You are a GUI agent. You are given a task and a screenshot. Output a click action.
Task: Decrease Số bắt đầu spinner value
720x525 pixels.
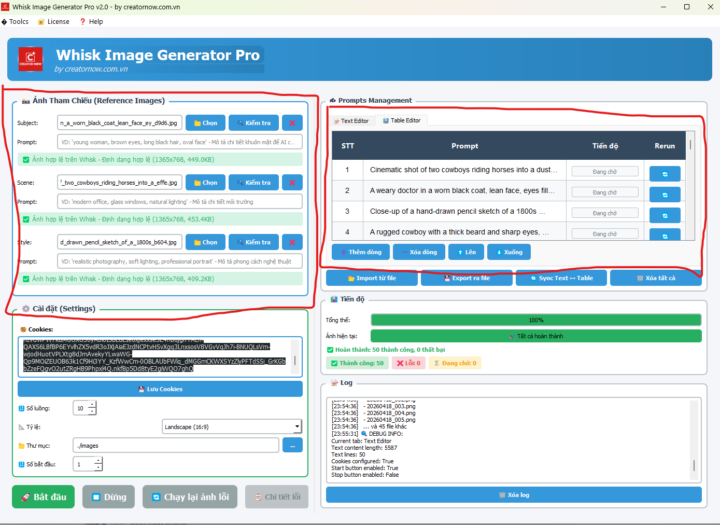click(x=98, y=467)
